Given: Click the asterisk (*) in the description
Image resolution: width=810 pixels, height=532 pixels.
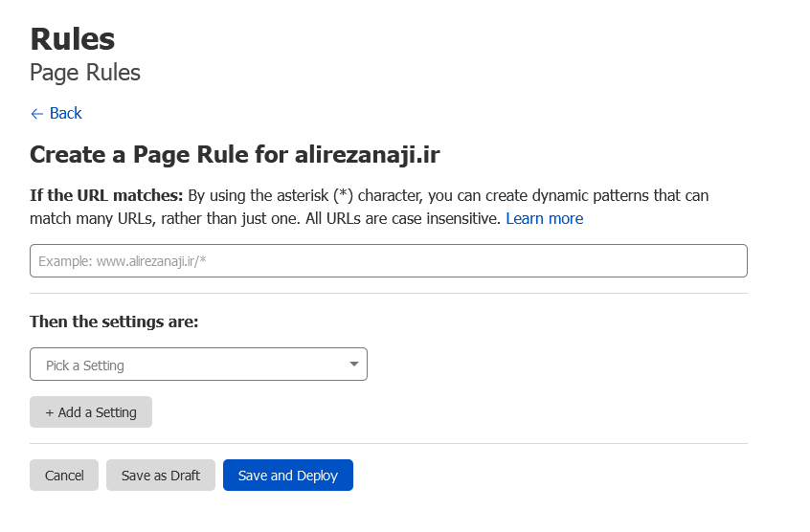Looking at the screenshot, I should coord(343,195).
